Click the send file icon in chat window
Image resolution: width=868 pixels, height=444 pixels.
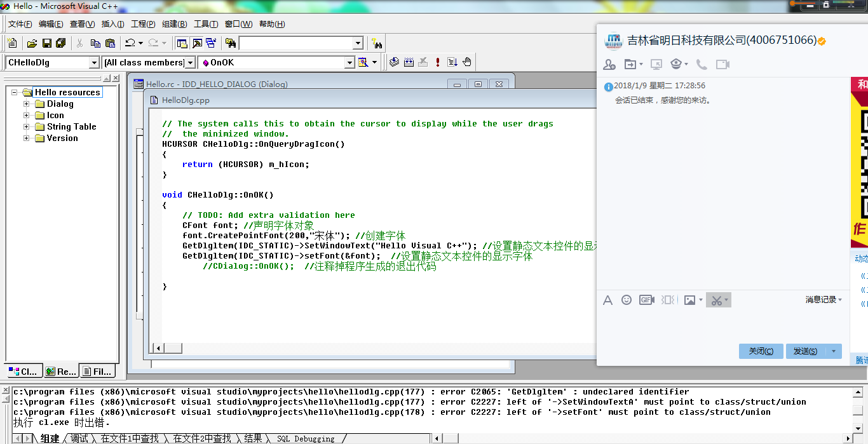[x=630, y=64]
